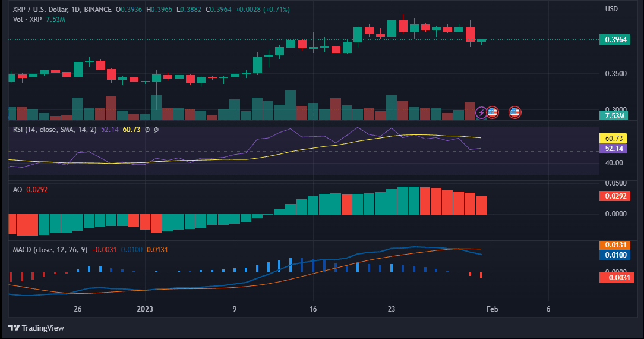Click the USD currency label on price axis
644x339 pixels.
[611, 9]
